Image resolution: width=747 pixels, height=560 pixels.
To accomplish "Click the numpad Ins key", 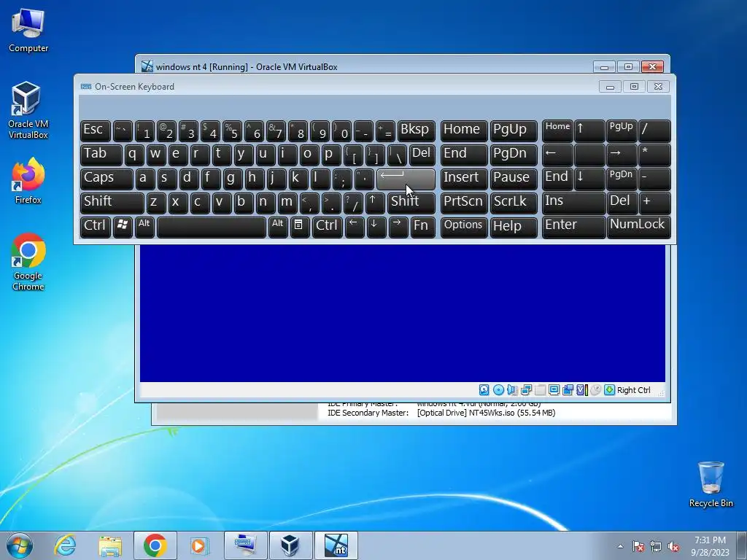I will pos(573,203).
